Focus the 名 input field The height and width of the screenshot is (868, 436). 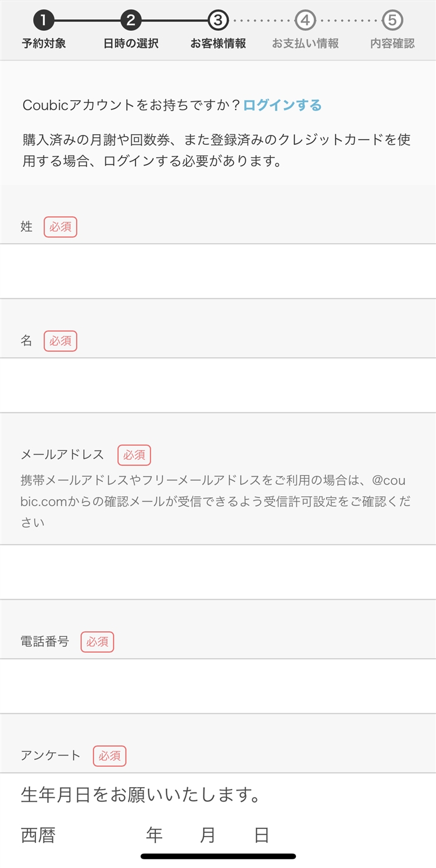(x=218, y=385)
